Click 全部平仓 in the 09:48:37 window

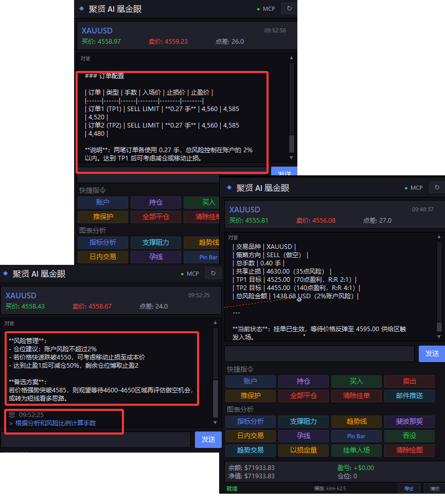(304, 395)
